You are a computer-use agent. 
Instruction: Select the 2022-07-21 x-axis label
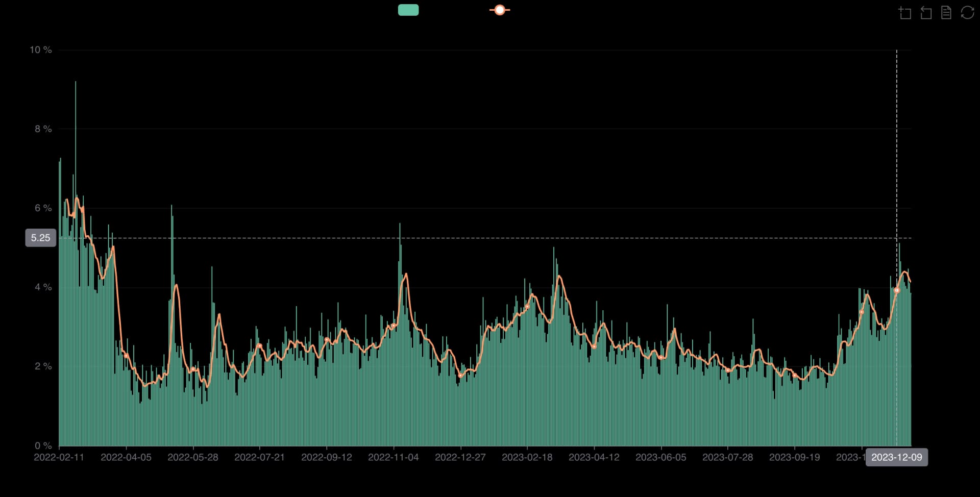tap(259, 457)
